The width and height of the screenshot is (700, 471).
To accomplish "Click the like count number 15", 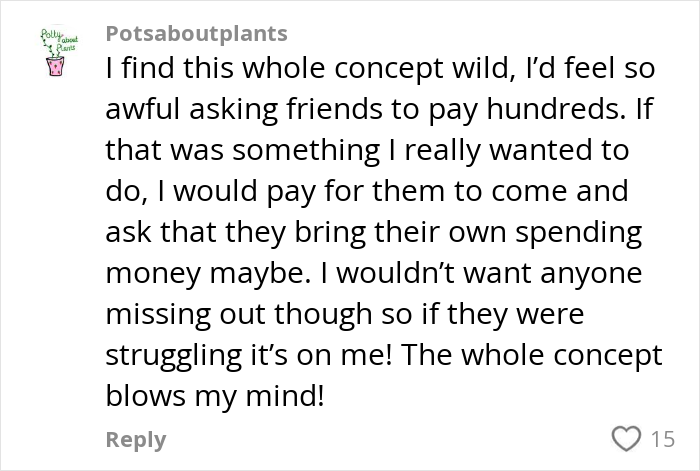I will (x=662, y=438).
